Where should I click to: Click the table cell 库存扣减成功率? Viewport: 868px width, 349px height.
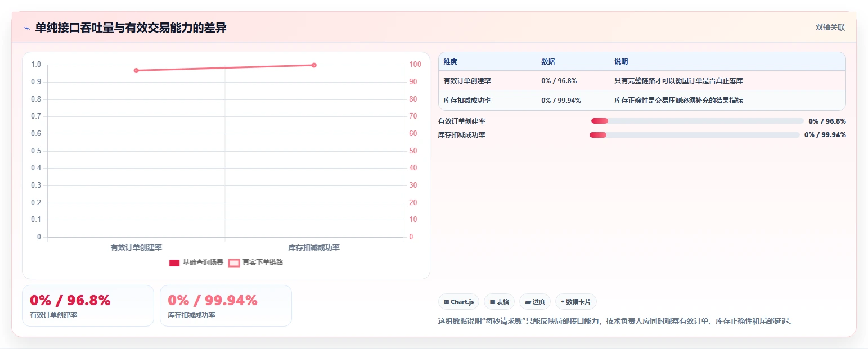(467, 101)
